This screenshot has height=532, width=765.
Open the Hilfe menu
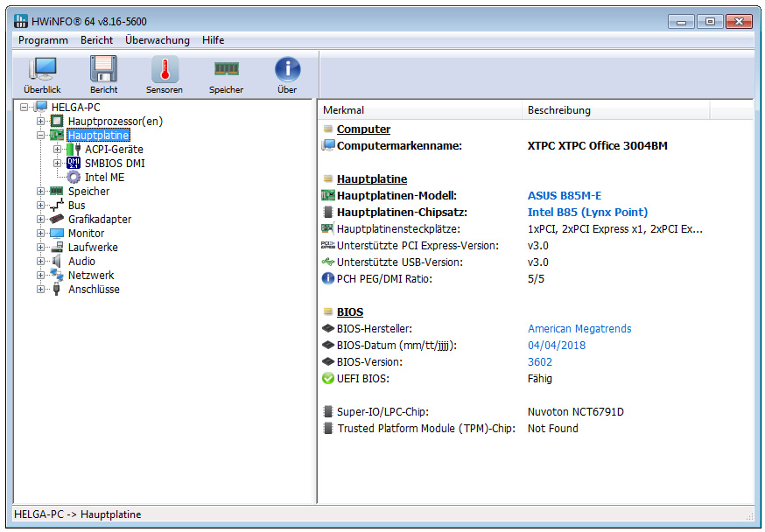point(213,40)
